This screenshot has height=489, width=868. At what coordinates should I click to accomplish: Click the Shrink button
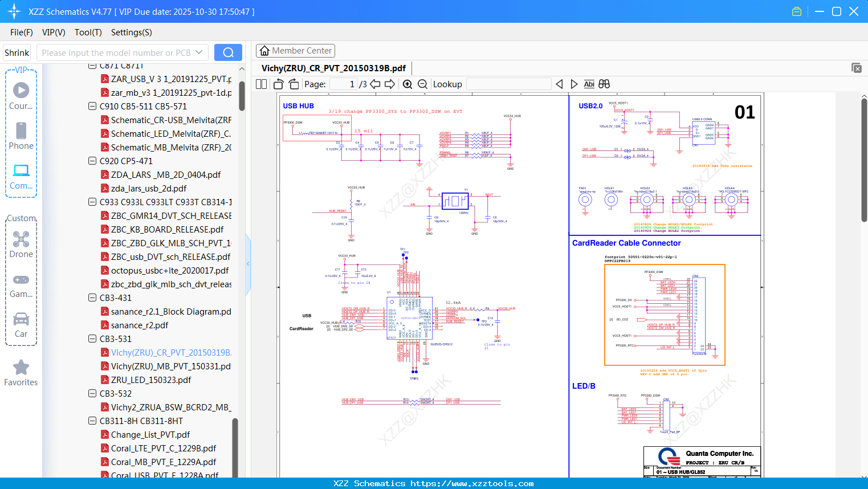click(17, 52)
